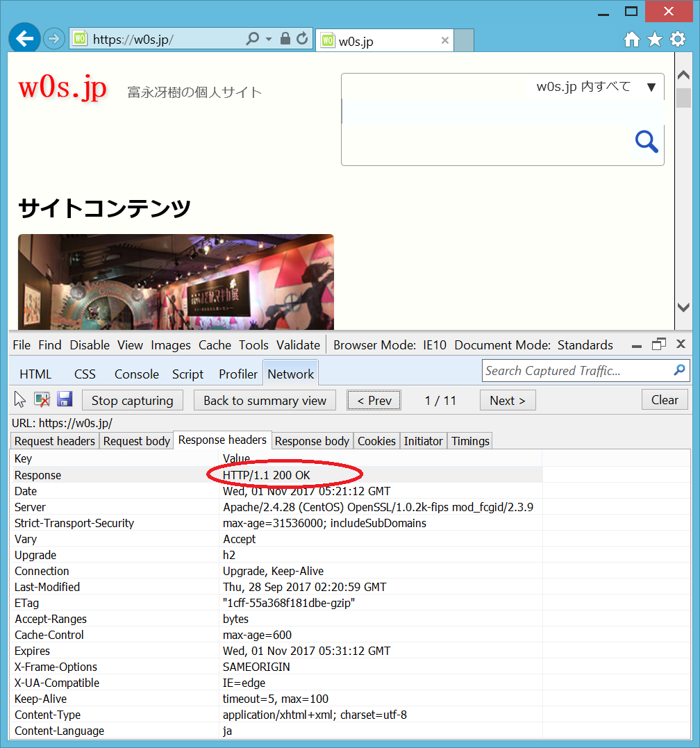This screenshot has width=700, height=748.
Task: Click the page vertical scrollbar down arrow
Action: coord(683,307)
